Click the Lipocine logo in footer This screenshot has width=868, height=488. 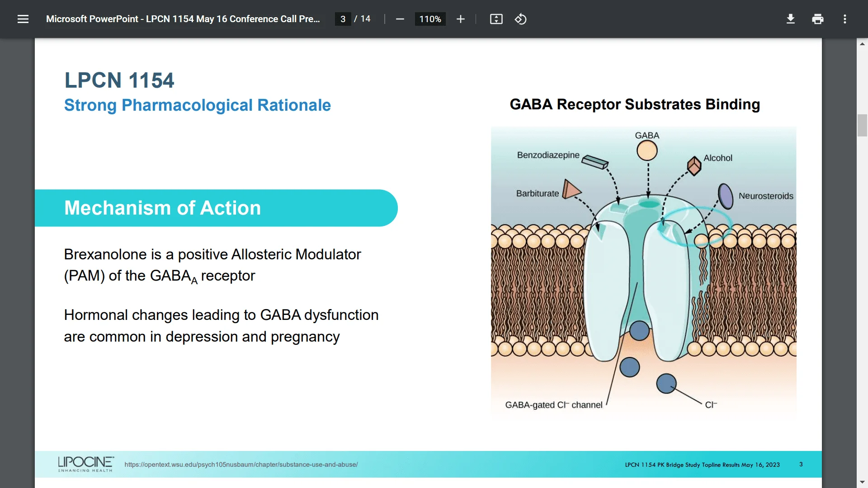(x=85, y=464)
